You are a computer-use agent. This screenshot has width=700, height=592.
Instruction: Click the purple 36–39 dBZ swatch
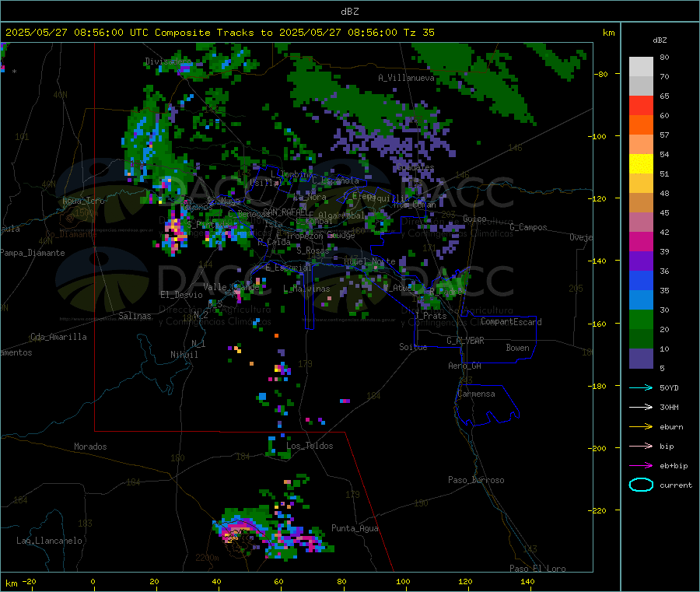[x=641, y=261]
